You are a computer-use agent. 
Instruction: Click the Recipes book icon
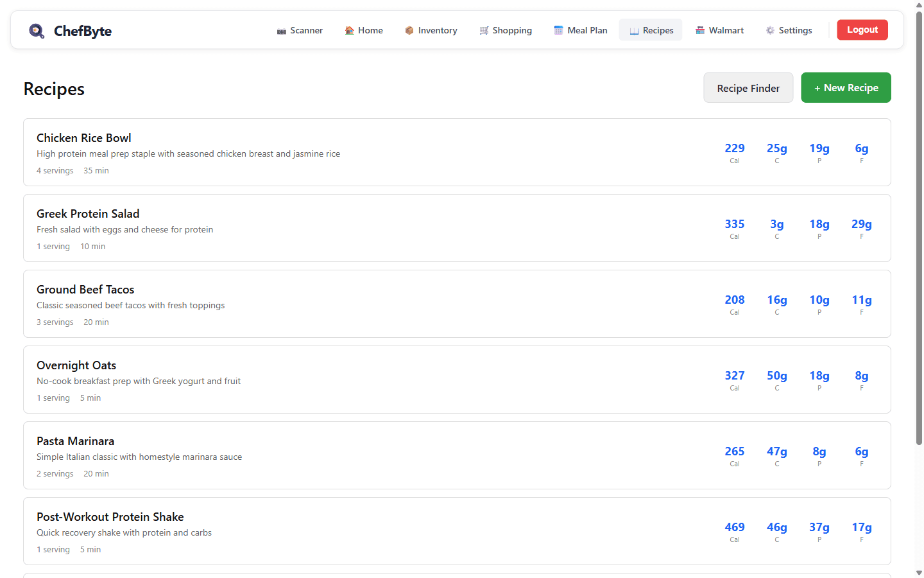pyautogui.click(x=634, y=31)
